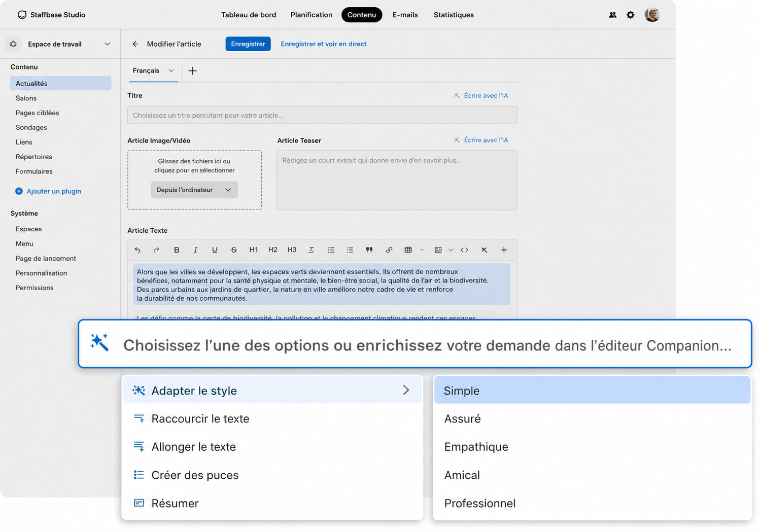
Task: Click Enregistrer et voir en direct
Action: point(324,44)
